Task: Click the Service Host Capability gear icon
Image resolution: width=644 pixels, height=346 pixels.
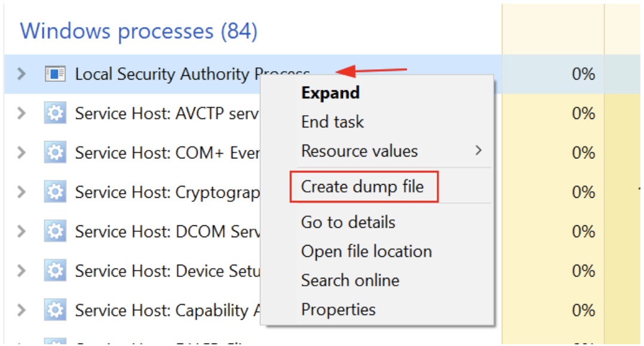Action: point(55,310)
